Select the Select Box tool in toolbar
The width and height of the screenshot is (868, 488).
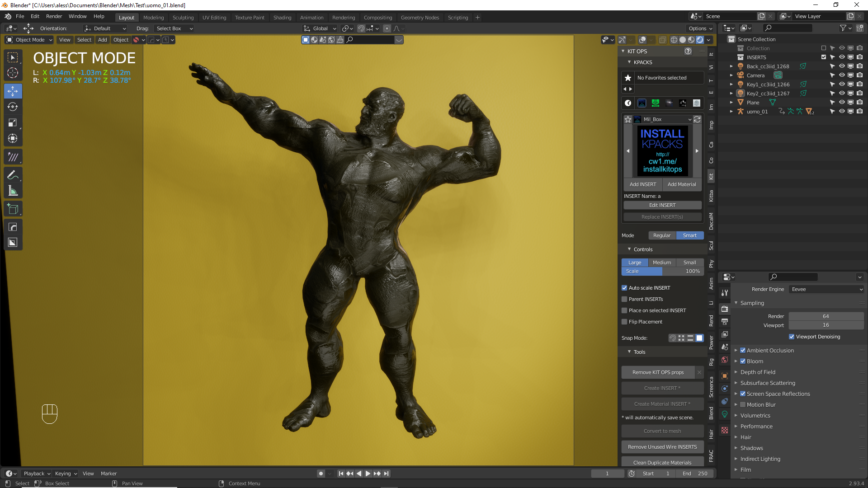point(13,57)
